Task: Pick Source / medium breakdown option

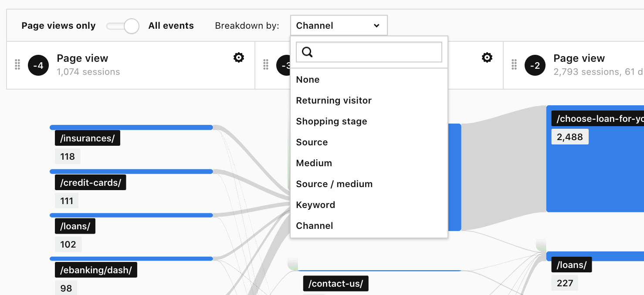Action: pos(334,184)
